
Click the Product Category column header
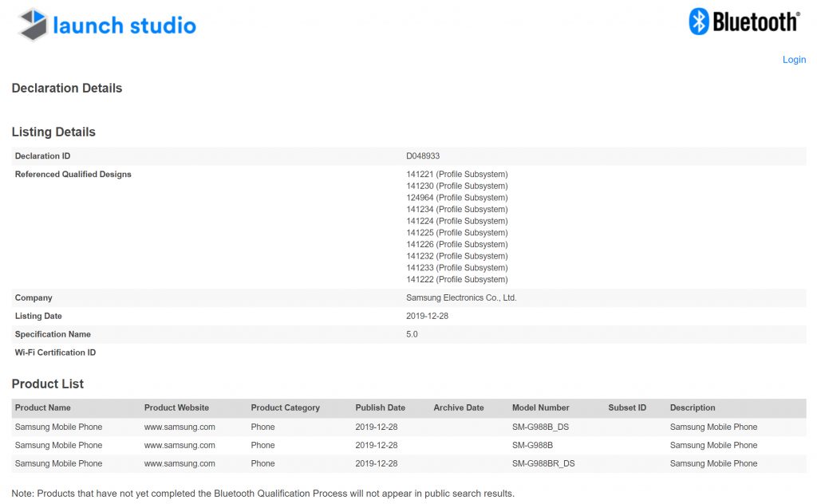click(x=285, y=408)
